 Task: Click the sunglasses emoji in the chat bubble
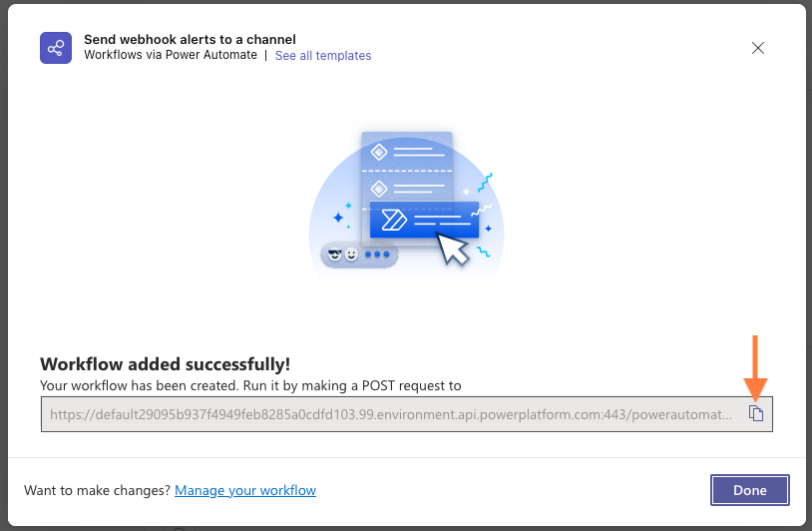(335, 255)
